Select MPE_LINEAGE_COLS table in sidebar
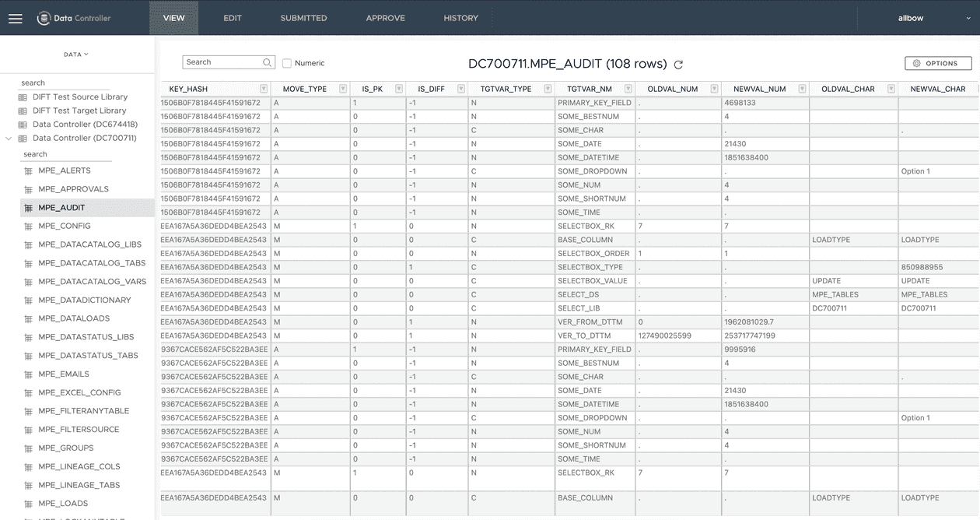 pos(79,467)
